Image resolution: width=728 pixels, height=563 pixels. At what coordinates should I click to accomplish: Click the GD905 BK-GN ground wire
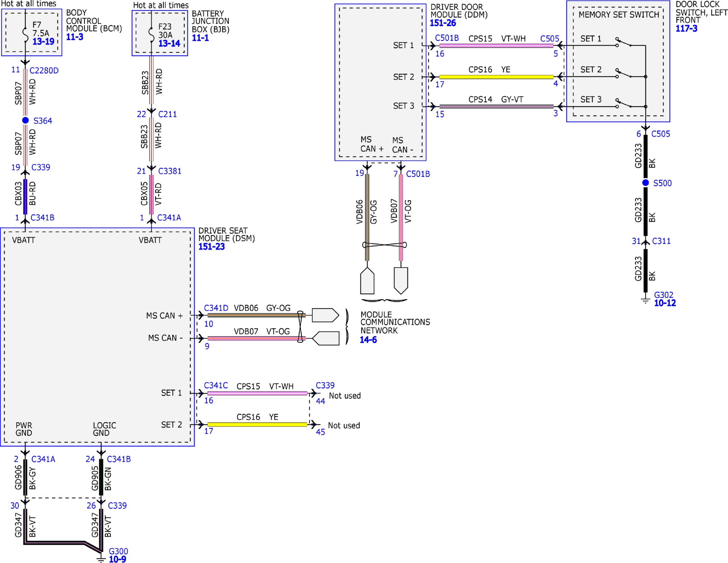[x=101, y=477]
